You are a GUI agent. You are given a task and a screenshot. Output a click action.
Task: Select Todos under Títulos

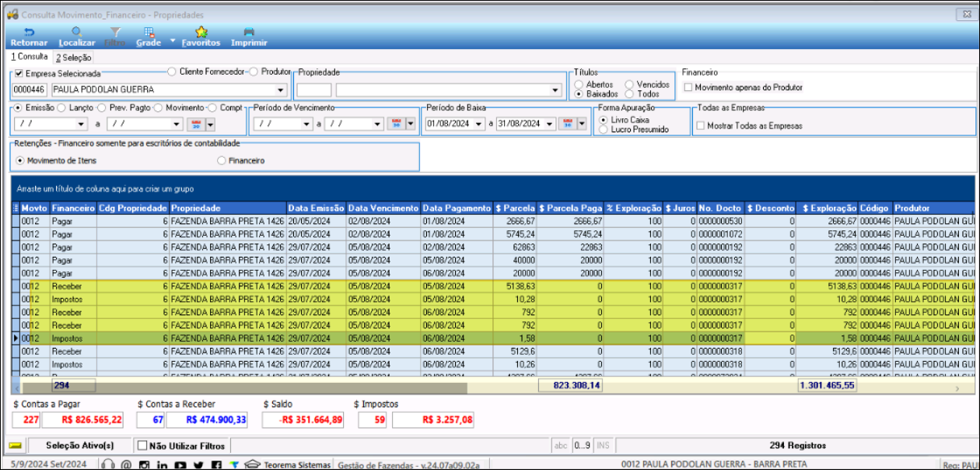[x=629, y=93]
